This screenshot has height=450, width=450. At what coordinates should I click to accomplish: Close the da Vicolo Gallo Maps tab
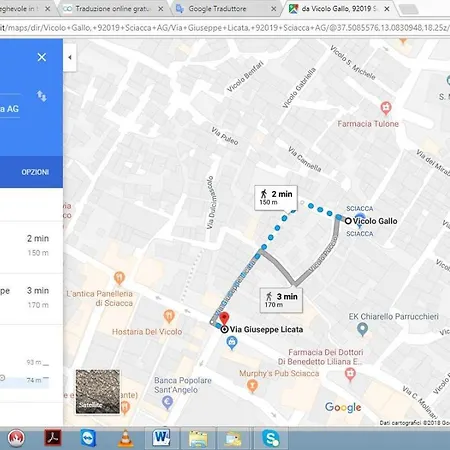[387, 9]
